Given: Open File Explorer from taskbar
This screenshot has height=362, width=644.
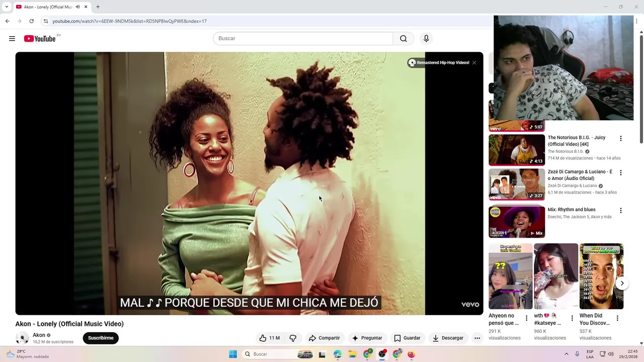Looking at the screenshot, I should click(352, 354).
